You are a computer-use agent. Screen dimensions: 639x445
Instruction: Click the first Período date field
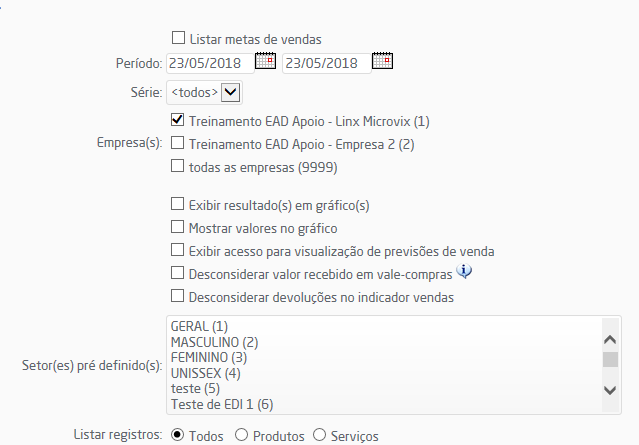point(210,63)
